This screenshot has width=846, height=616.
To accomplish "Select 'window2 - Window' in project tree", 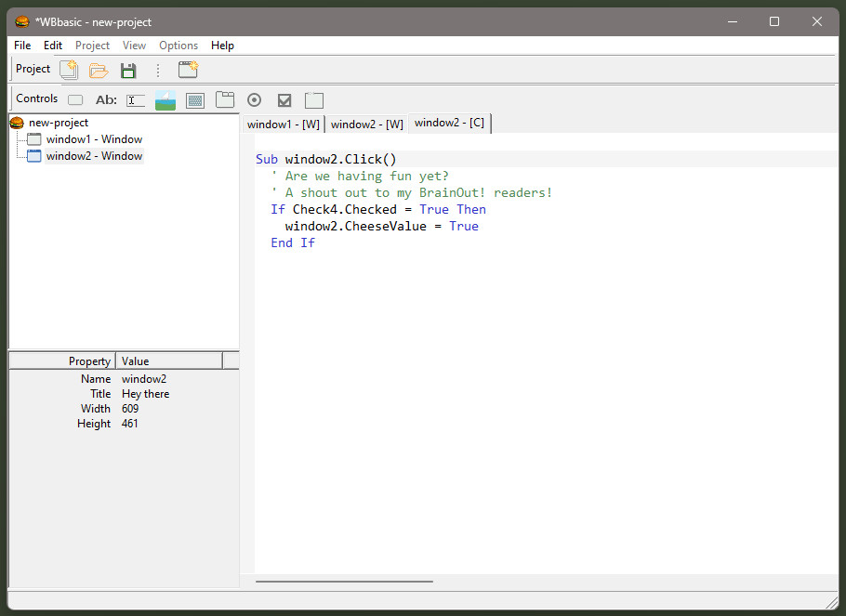I will [x=95, y=156].
